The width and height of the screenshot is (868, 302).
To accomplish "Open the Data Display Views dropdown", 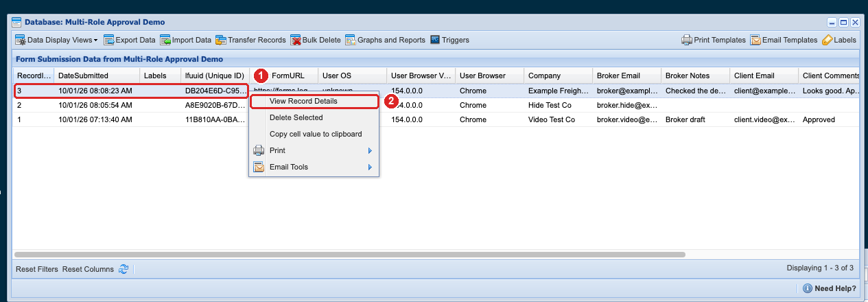I will [56, 40].
